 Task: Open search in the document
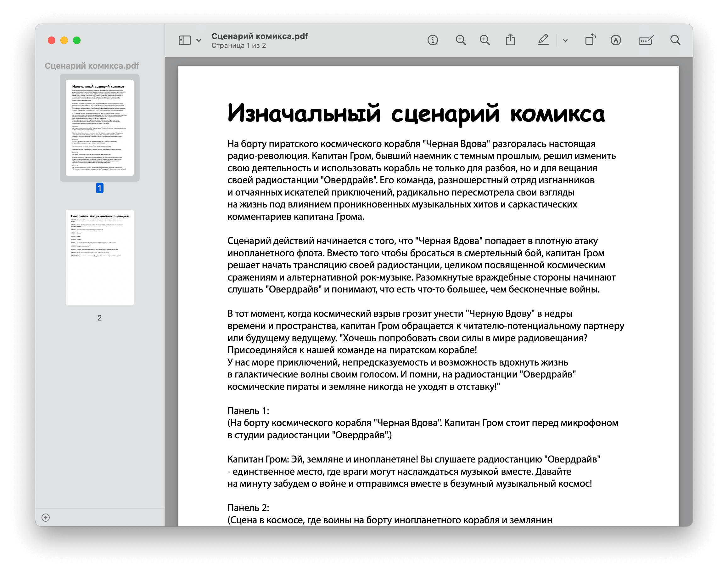click(x=675, y=40)
